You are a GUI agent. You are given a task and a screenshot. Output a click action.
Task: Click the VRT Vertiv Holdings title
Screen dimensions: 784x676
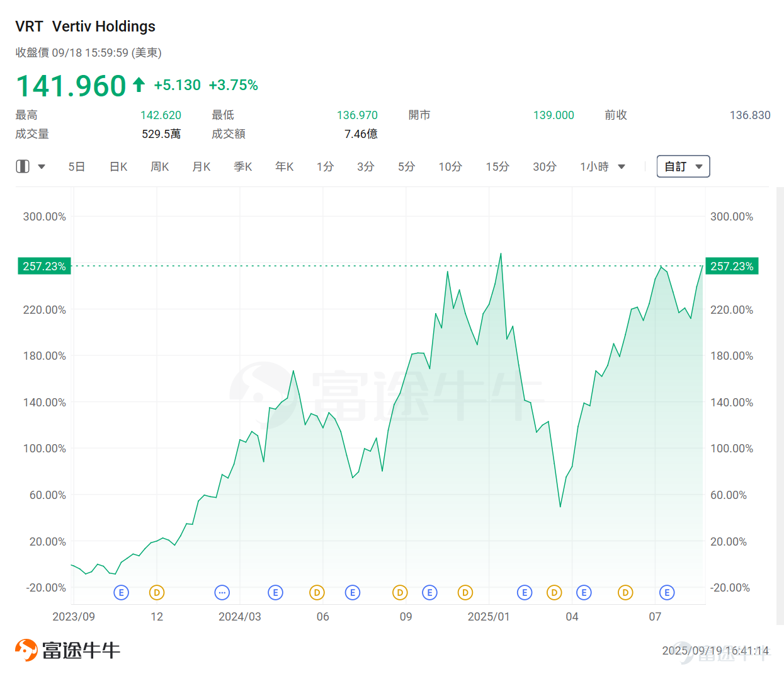(86, 26)
